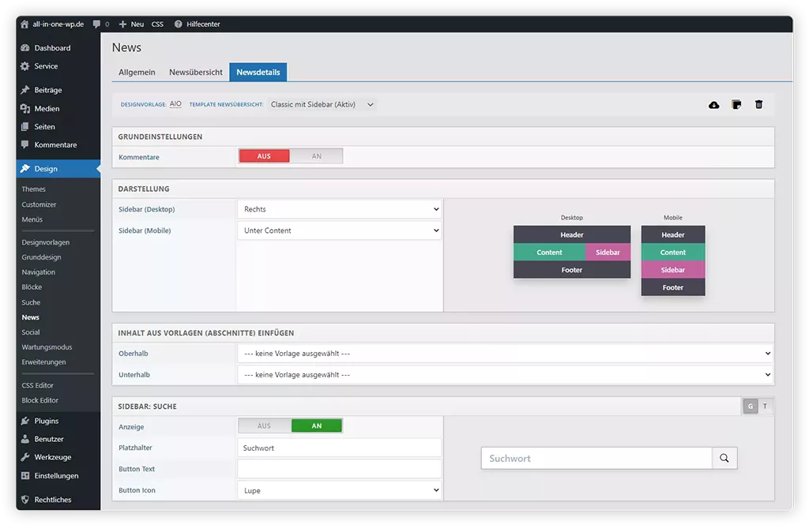Expand the Template Newsübersicht dropdown
Image resolution: width=809 pixels, height=532 pixels.
322,104
